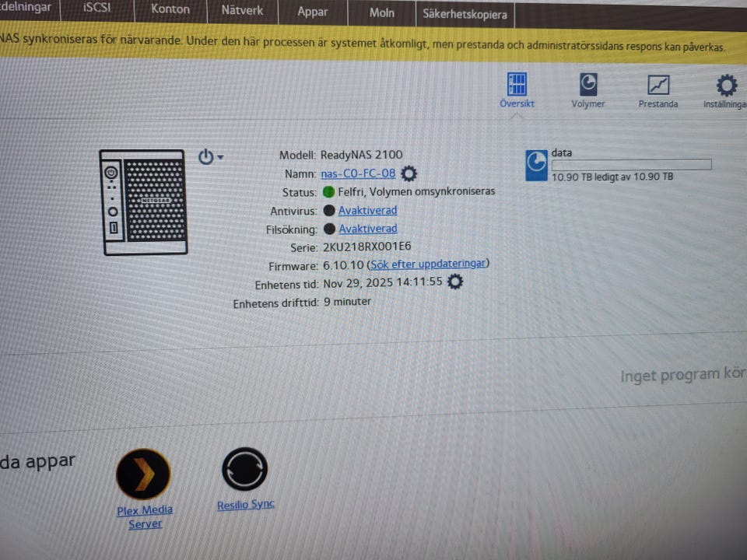Click Sök efter uppdateringar link
This screenshot has height=560, width=747.
pyautogui.click(x=428, y=264)
